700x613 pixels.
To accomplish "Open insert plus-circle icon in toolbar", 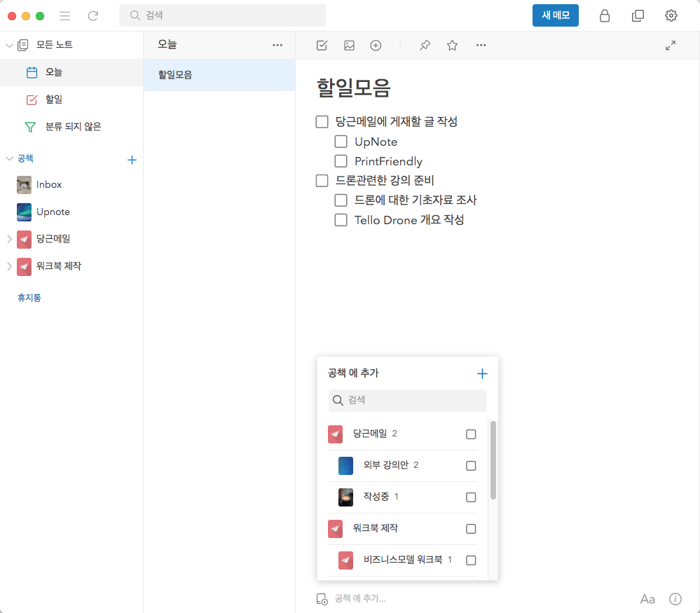I will [376, 45].
